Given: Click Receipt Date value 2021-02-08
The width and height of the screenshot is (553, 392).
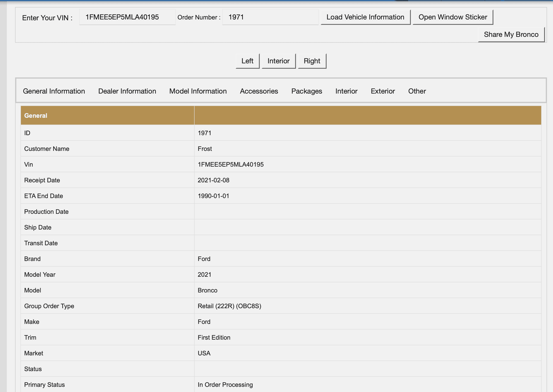Looking at the screenshot, I should [213, 180].
